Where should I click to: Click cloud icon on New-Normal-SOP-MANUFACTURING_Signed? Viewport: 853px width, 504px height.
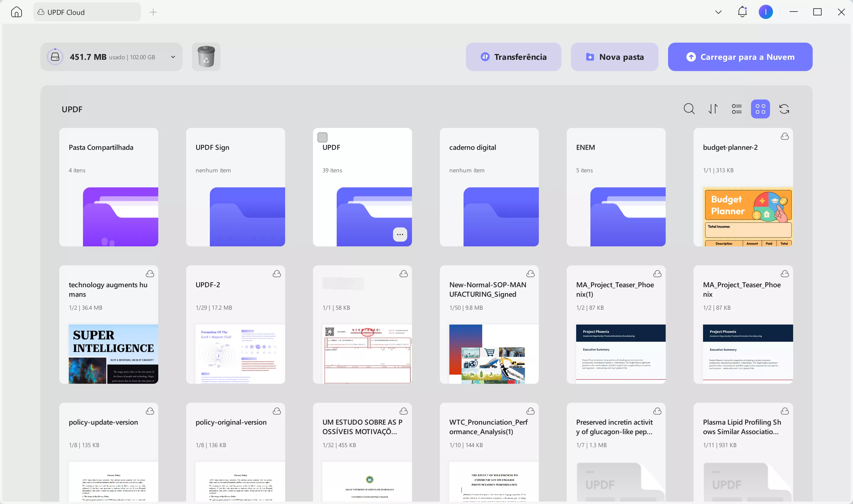pyautogui.click(x=530, y=274)
